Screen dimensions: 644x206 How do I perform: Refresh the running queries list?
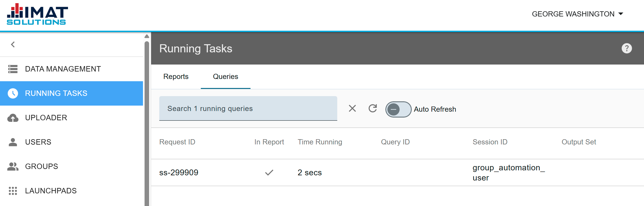(372, 108)
